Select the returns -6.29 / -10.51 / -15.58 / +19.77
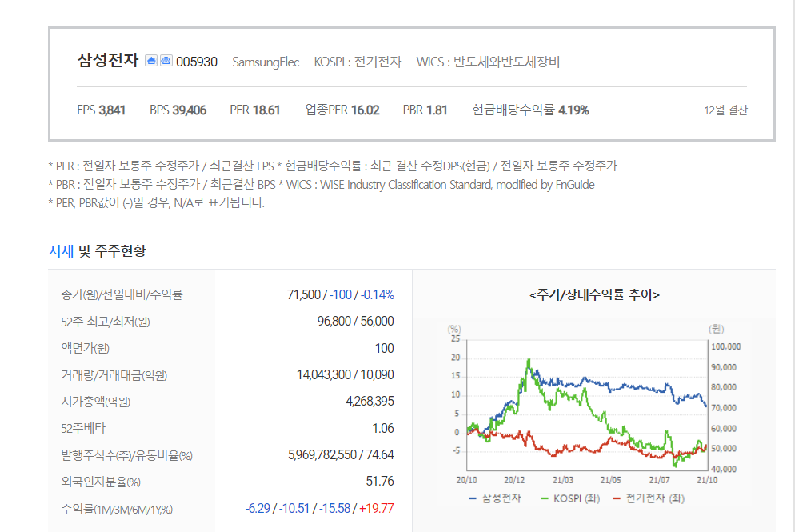 pyautogui.click(x=319, y=509)
